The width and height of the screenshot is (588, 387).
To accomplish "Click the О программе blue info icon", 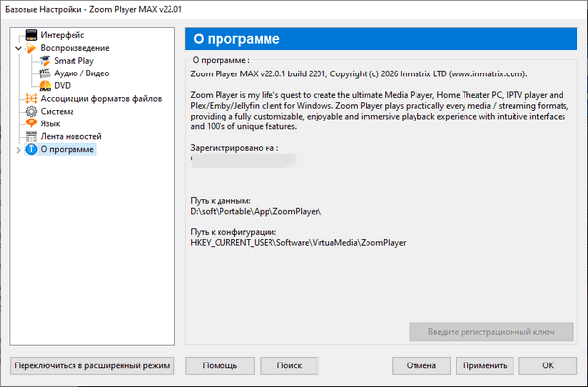I will (x=31, y=149).
